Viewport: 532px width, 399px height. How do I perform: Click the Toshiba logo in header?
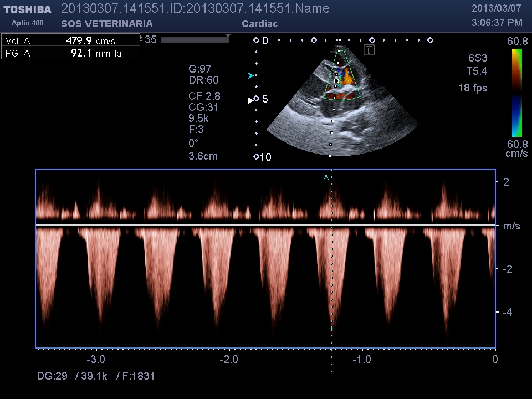[28, 9]
